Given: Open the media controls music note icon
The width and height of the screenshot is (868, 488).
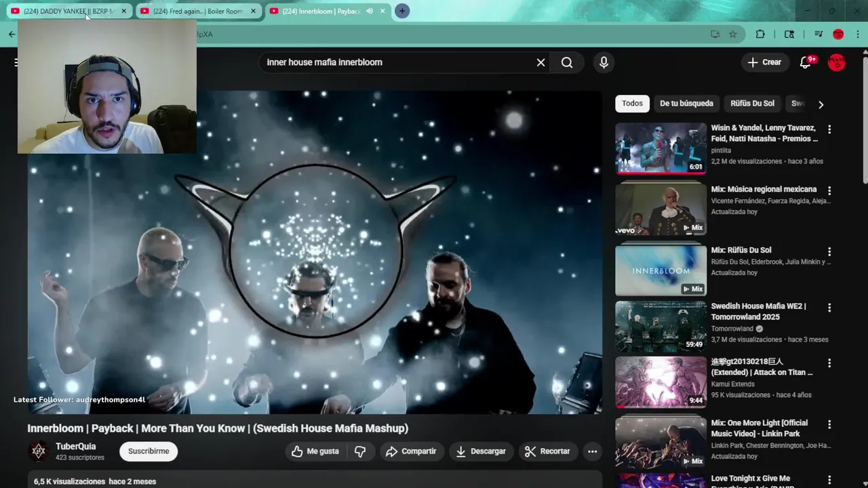Looking at the screenshot, I should click(x=818, y=34).
